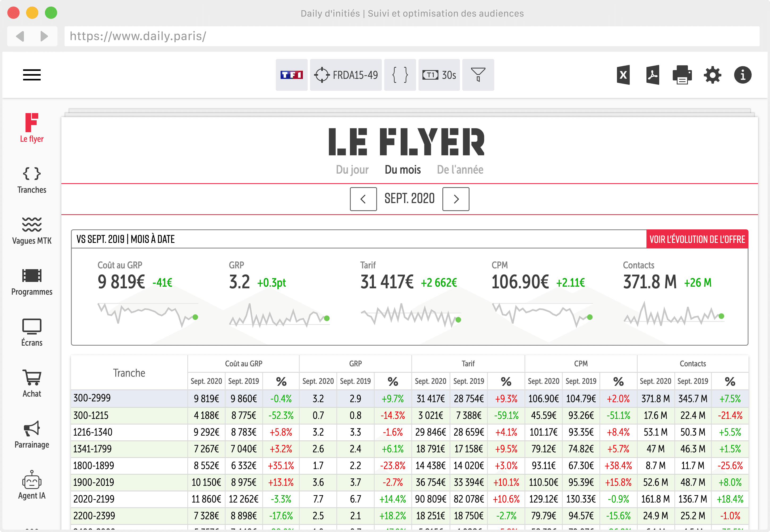Click the 9 819€ Coût au GRP value
Screen dimensions: 770x532
[121, 282]
